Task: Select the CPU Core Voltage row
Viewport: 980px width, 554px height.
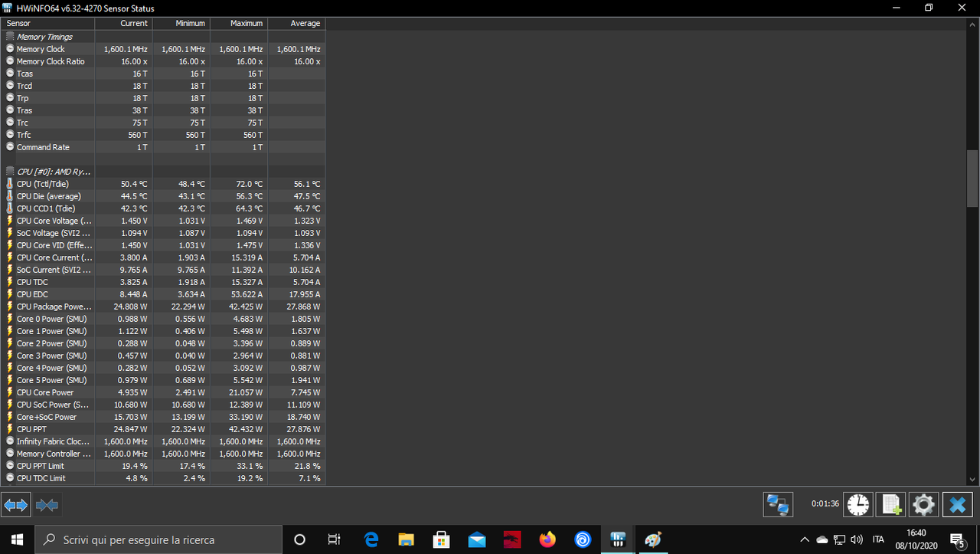Action: [162, 221]
